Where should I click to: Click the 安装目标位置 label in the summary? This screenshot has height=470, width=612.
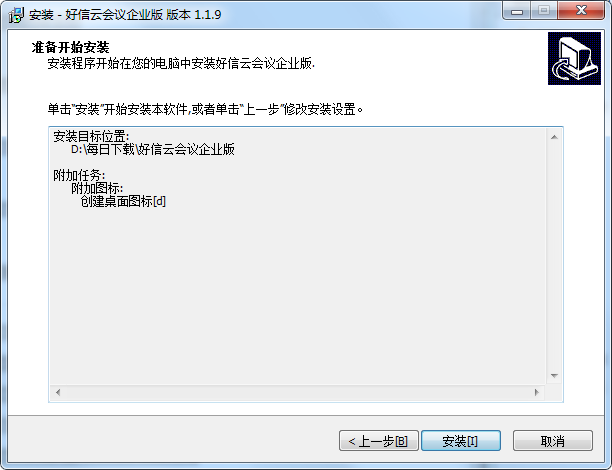[91, 136]
